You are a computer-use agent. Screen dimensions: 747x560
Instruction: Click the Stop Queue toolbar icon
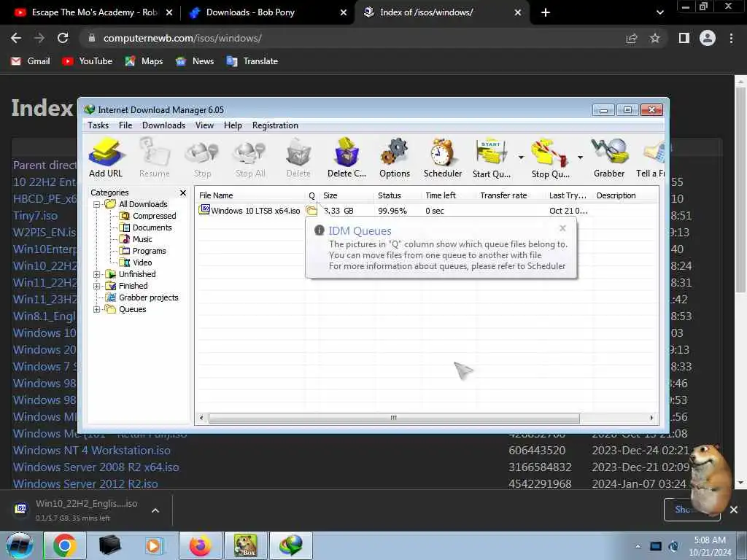(x=550, y=157)
